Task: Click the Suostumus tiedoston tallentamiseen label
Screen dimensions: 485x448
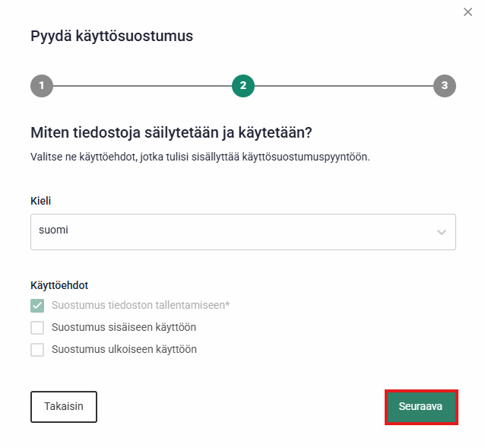Action: [141, 306]
